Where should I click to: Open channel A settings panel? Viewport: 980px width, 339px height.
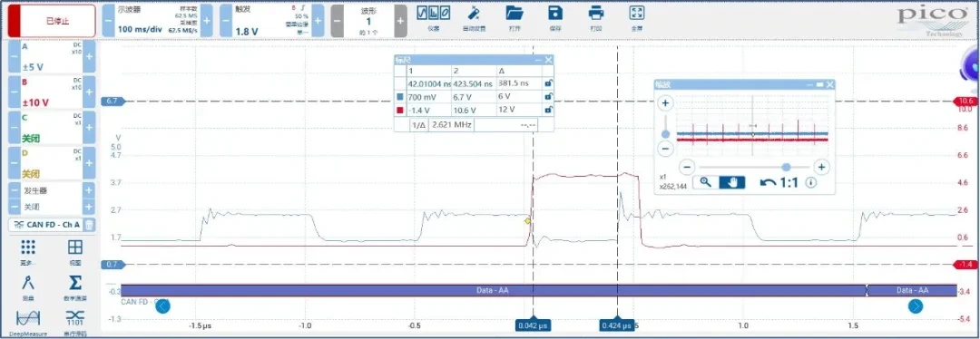click(51, 57)
